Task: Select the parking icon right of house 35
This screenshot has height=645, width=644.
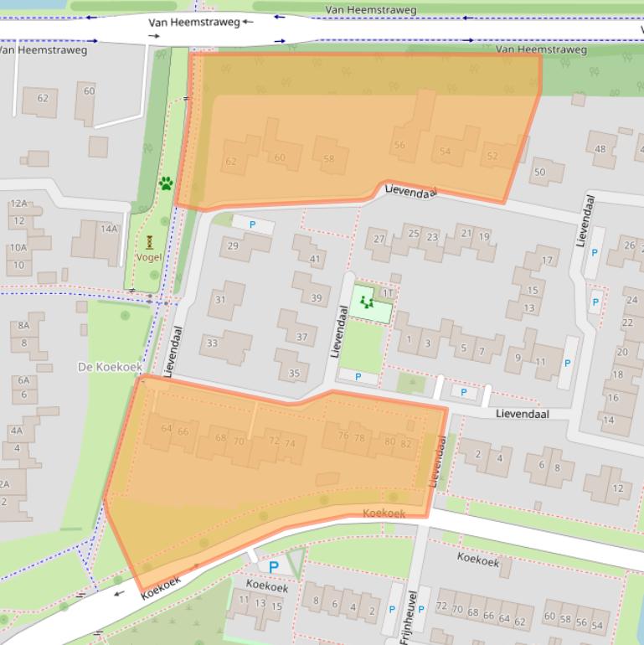Action: [359, 378]
